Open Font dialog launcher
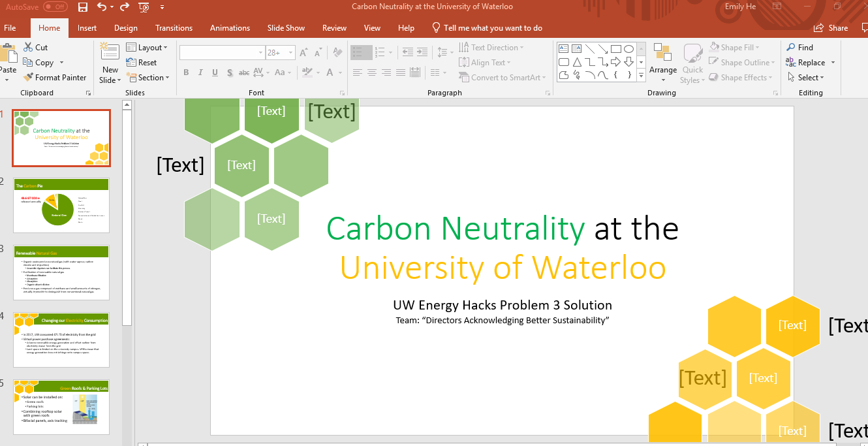This screenshot has width=868, height=446. 342,93
